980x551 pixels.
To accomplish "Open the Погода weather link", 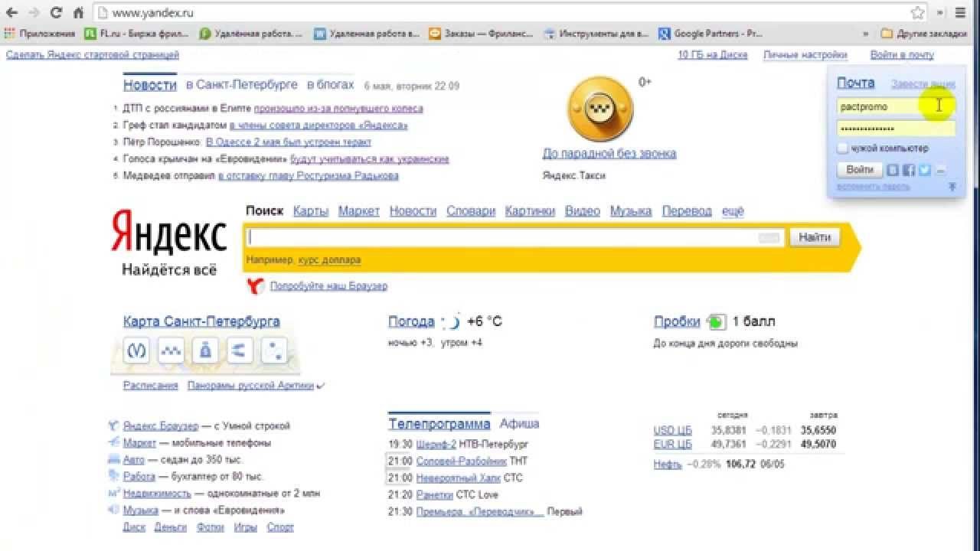I will point(411,321).
